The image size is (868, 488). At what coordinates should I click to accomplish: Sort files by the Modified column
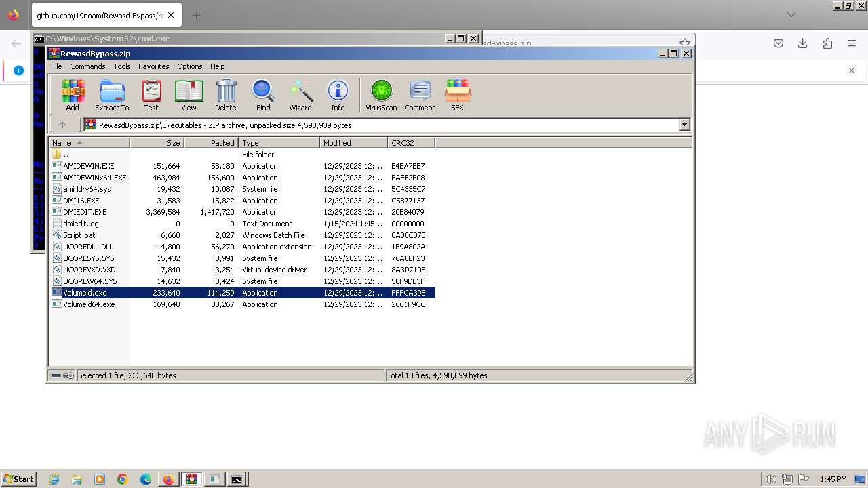[x=353, y=143]
